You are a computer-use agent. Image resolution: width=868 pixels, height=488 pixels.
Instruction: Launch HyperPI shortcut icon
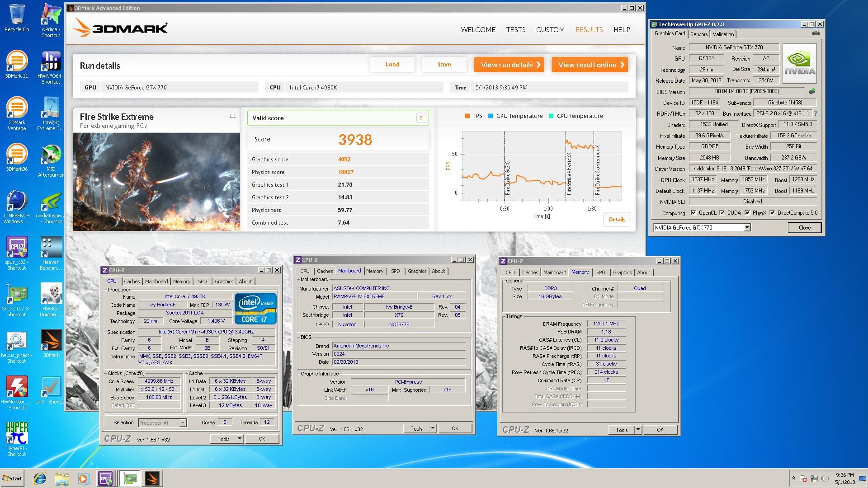(17, 440)
